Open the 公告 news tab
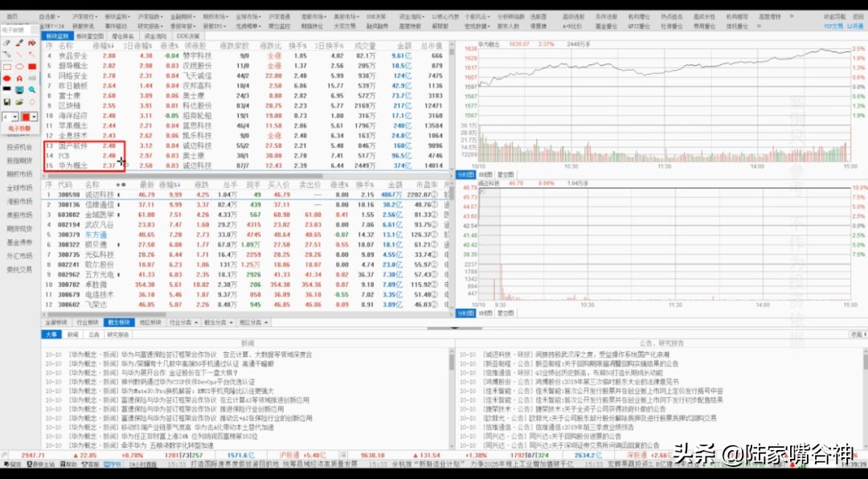This screenshot has height=479, width=868. click(x=93, y=334)
